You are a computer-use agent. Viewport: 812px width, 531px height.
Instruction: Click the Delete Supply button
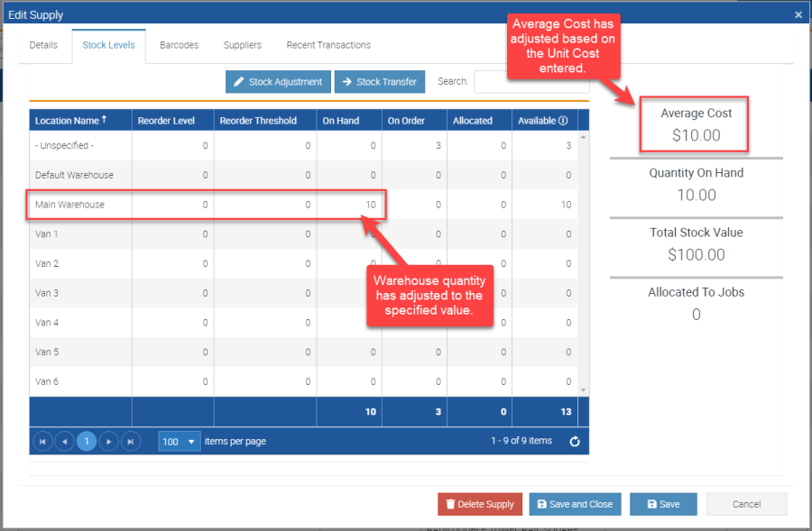tap(479, 504)
